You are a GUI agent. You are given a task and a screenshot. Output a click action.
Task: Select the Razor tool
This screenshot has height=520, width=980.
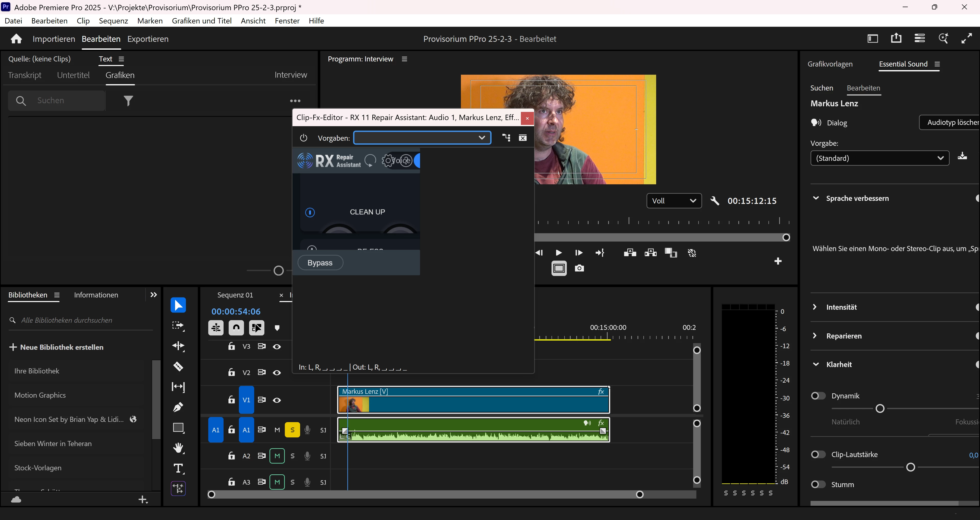178,367
